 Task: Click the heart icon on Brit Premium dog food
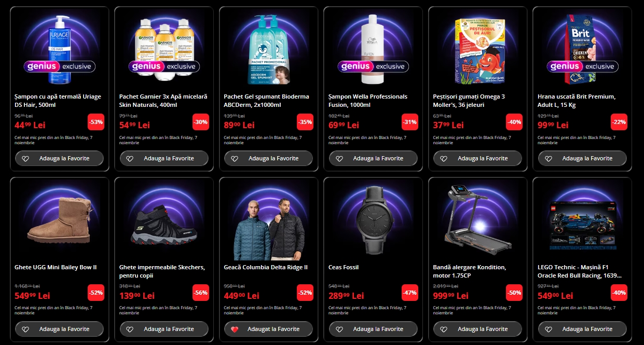(548, 158)
